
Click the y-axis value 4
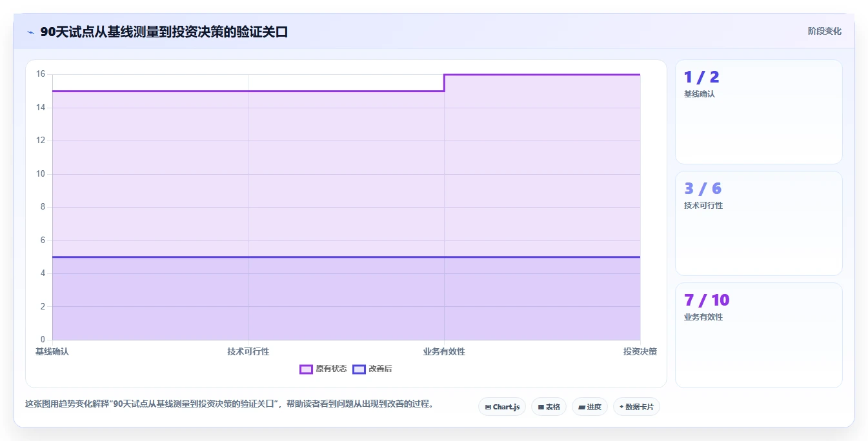(43, 273)
